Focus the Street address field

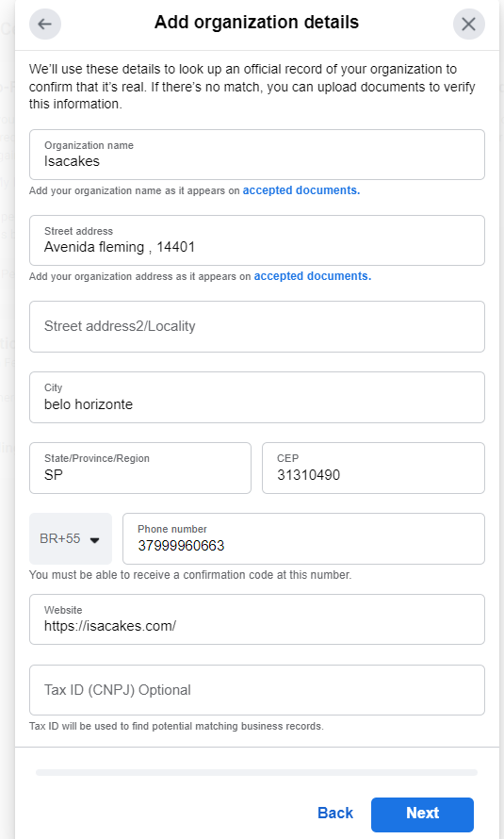tap(257, 240)
